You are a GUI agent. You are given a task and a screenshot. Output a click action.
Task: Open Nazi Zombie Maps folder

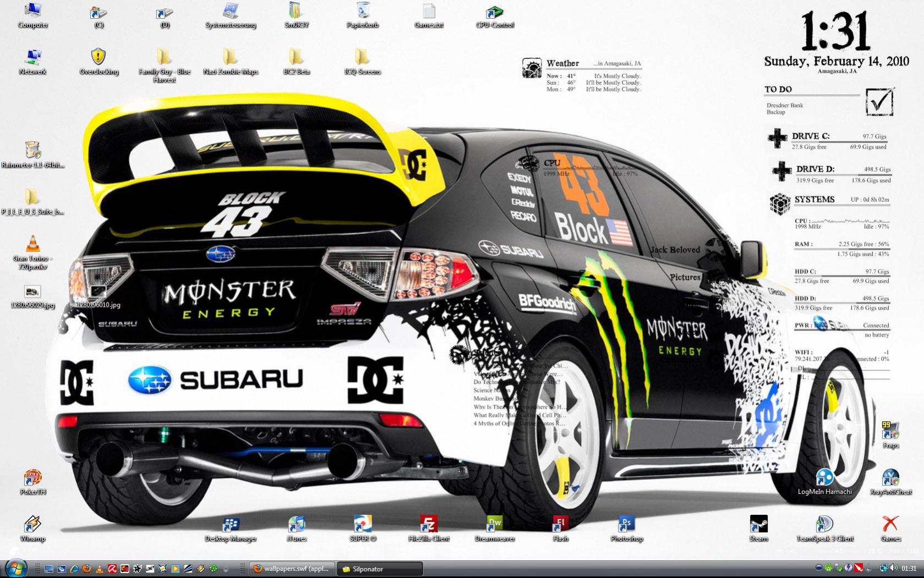pos(231,62)
